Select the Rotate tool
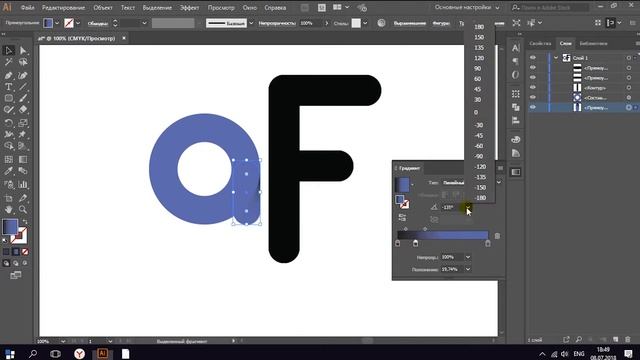The image size is (640, 360). click(9, 123)
